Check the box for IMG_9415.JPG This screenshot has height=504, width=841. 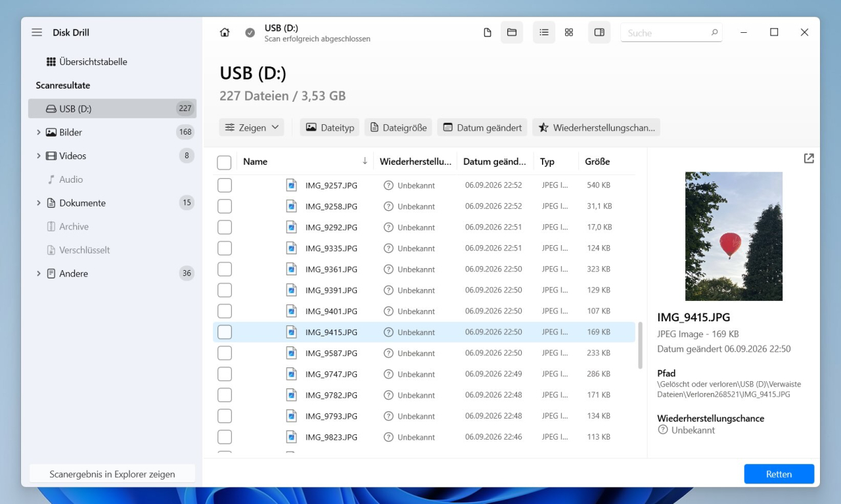point(225,332)
